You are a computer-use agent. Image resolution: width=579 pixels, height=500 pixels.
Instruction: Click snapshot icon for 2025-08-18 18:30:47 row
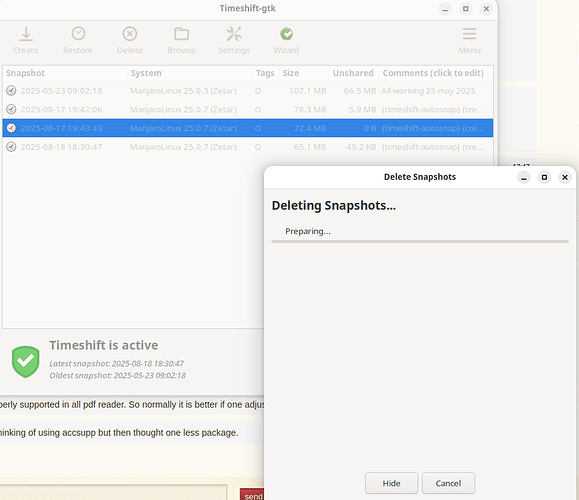[x=11, y=147]
